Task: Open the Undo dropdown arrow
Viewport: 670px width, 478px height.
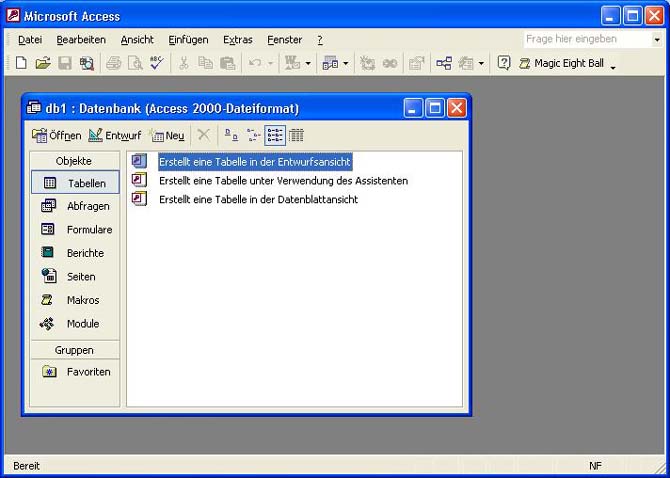Action: point(270,63)
